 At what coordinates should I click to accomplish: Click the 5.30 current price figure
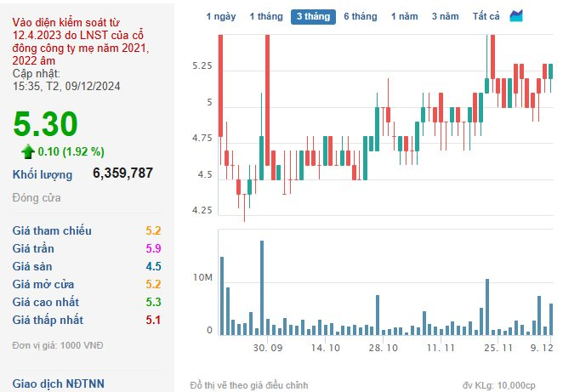coord(45,124)
